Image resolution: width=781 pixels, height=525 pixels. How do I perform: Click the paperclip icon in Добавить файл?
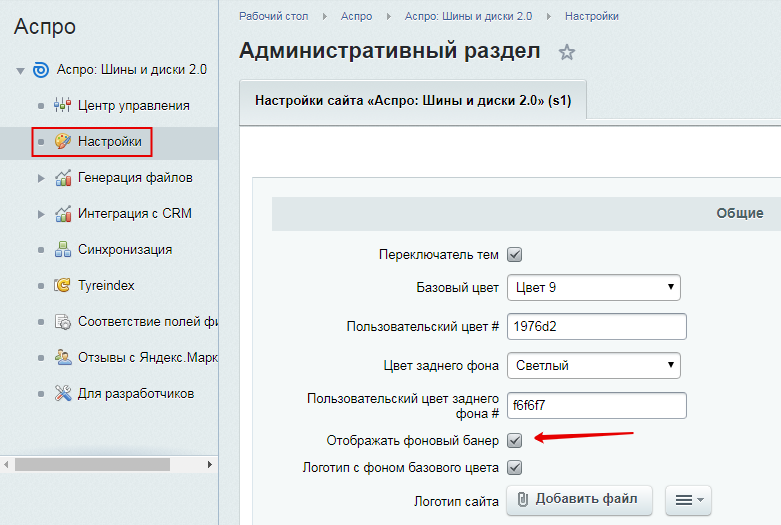pos(522,499)
